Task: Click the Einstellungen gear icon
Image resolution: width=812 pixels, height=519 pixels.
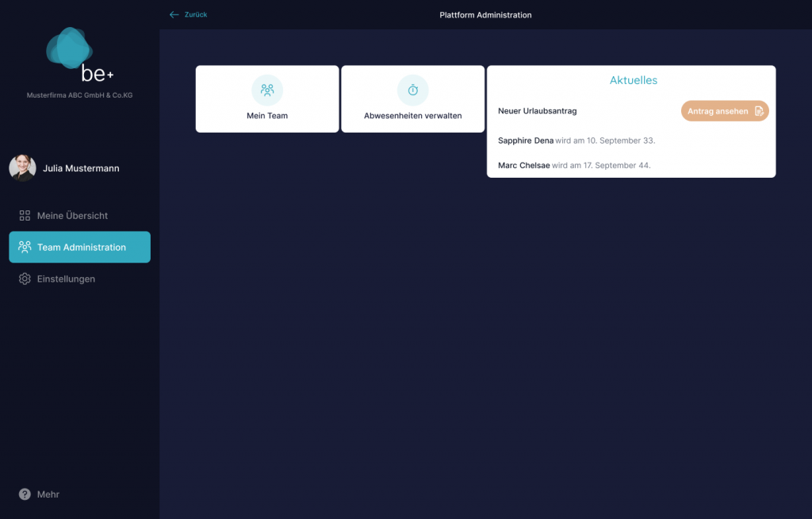Action: [x=25, y=279]
